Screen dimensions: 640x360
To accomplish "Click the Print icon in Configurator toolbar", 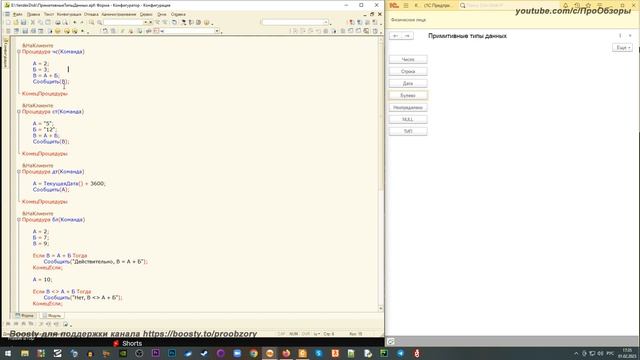I will (x=58, y=22).
